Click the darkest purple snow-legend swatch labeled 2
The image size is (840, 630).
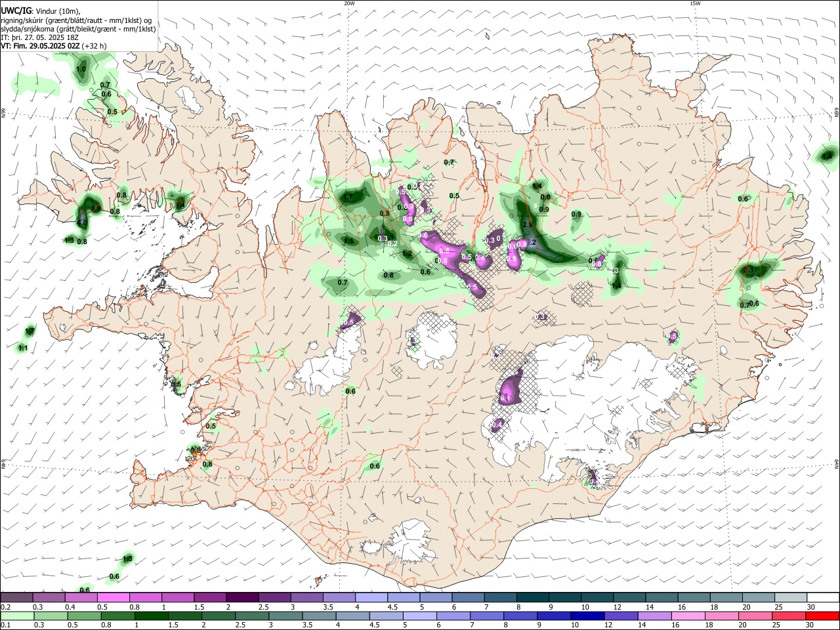[x=242, y=597]
